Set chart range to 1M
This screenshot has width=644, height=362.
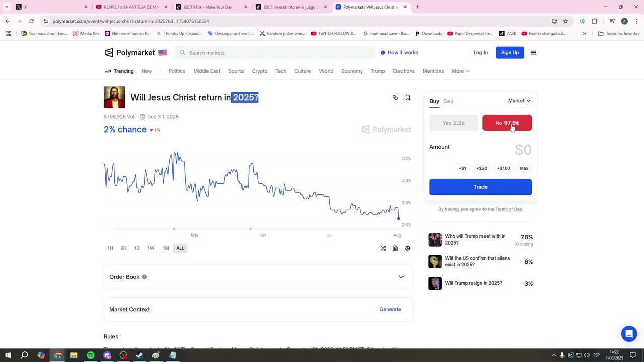[x=166, y=248]
